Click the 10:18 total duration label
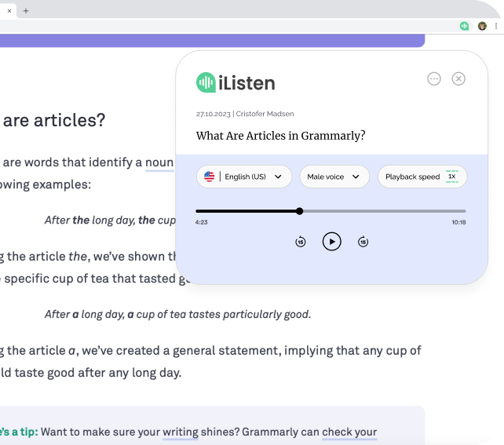 458,222
